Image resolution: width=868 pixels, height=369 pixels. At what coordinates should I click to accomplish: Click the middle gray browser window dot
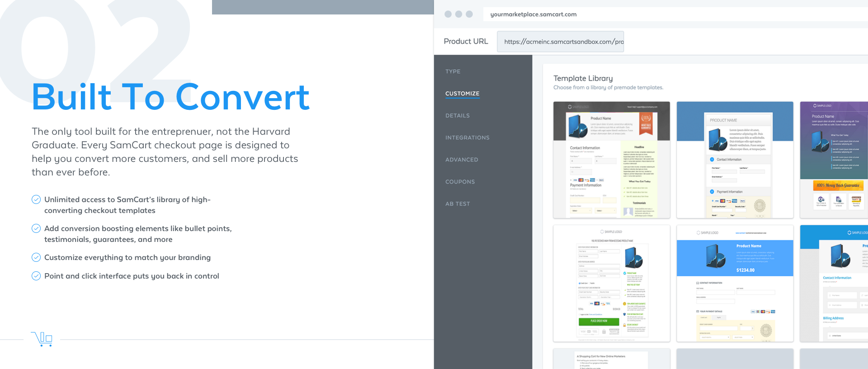(x=458, y=14)
